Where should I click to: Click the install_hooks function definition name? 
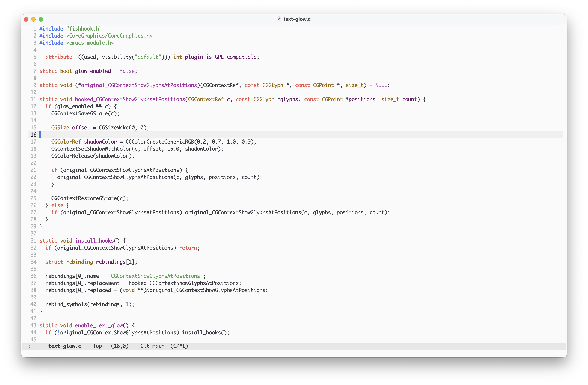(x=94, y=241)
